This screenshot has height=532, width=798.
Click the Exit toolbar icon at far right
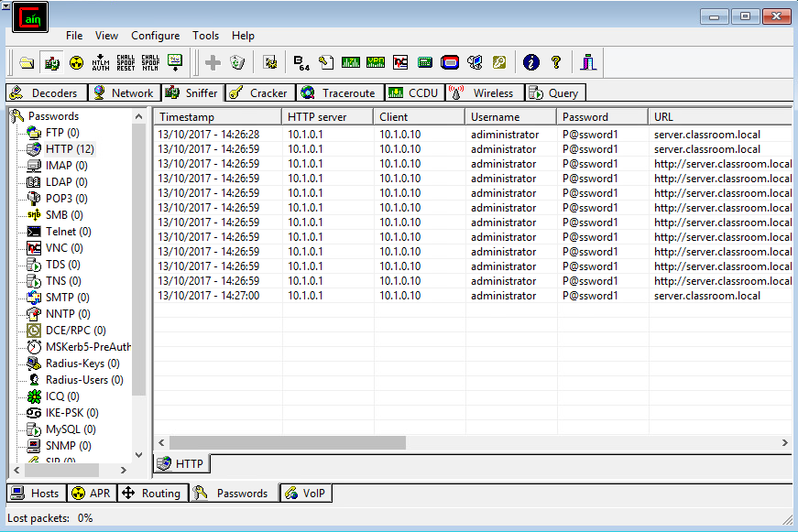[588, 62]
